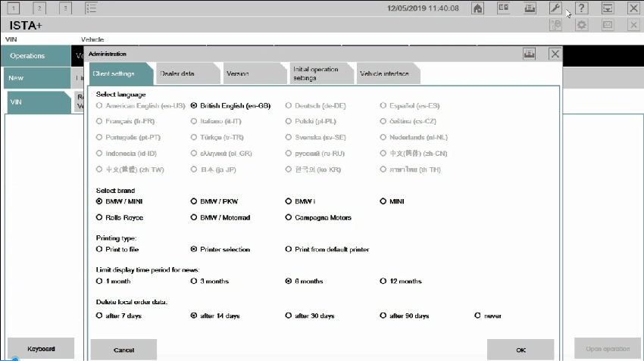Image resolution: width=644 pixels, height=361 pixels.
Task: Select Svenska (sv-SE) language
Action: tap(316, 137)
